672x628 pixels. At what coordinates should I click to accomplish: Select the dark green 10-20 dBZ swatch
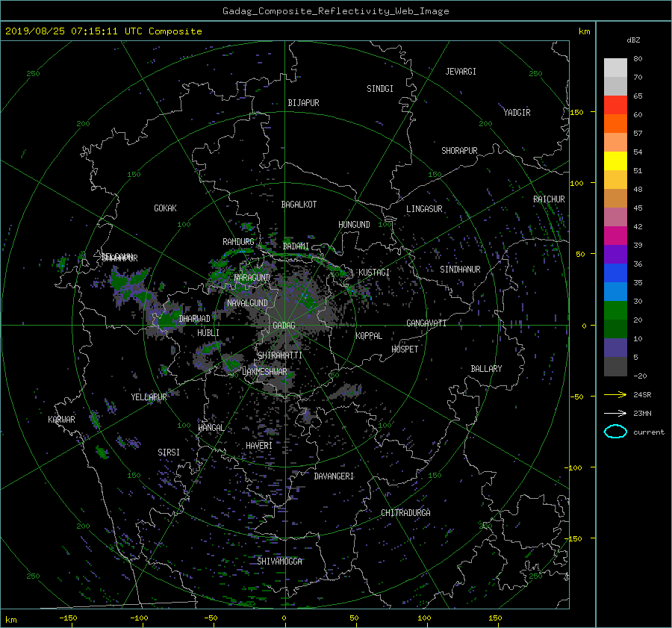[x=615, y=329]
